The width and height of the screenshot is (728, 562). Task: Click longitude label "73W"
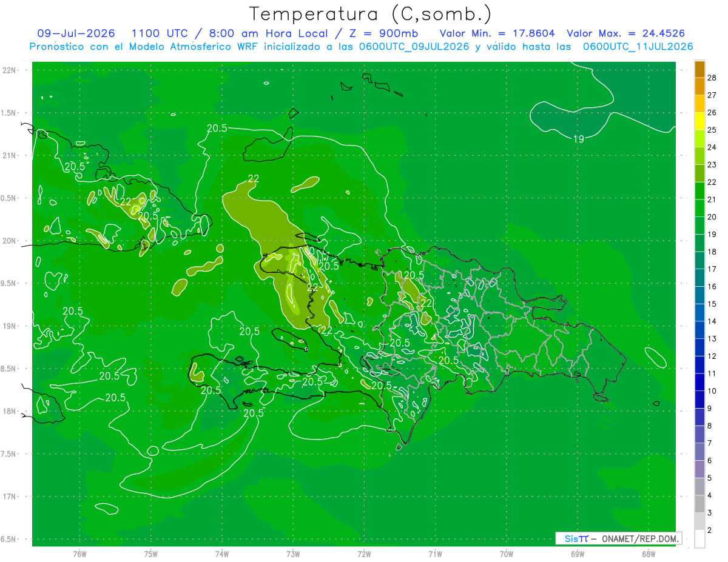[293, 554]
